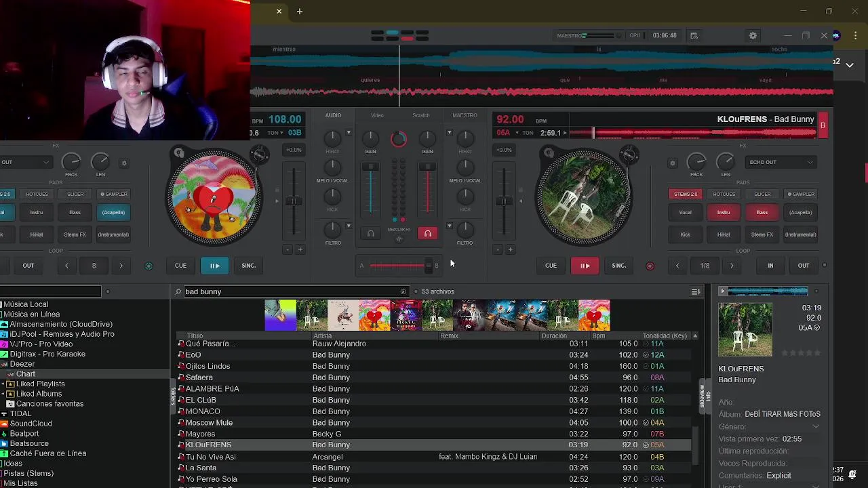Toggle right deck Instru stem pad
The height and width of the screenshot is (488, 868).
coord(724,213)
